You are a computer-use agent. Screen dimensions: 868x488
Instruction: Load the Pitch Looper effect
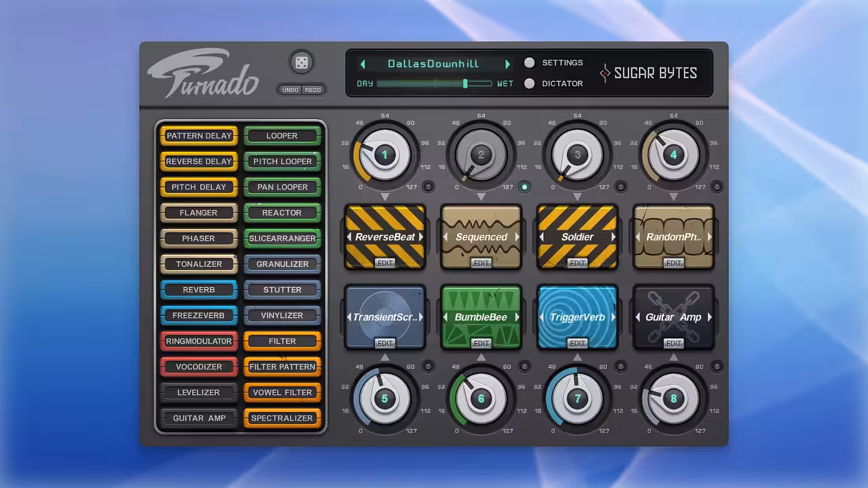click(x=282, y=161)
